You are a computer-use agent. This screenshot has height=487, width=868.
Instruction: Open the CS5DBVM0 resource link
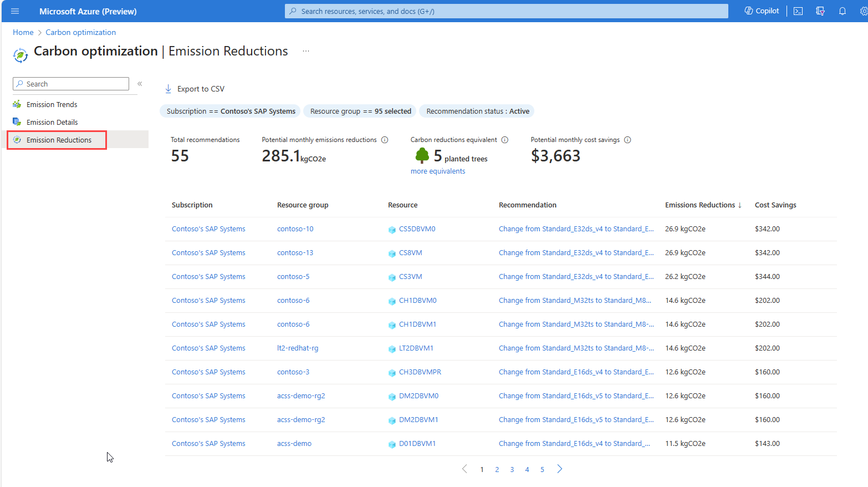417,229
